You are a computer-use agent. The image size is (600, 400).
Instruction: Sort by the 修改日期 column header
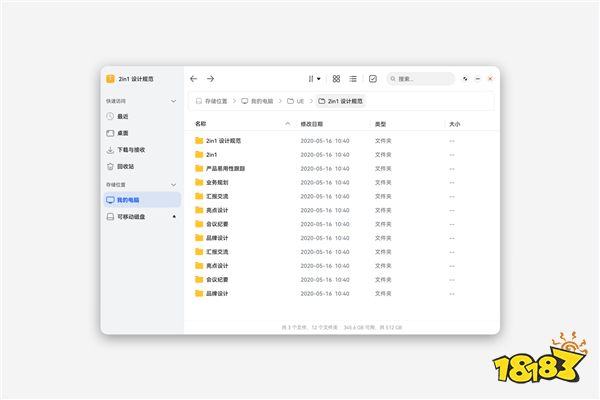tap(311, 124)
